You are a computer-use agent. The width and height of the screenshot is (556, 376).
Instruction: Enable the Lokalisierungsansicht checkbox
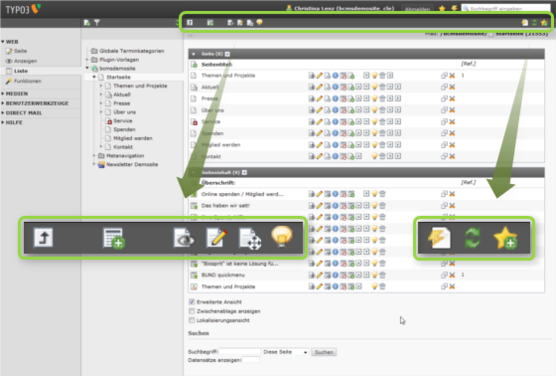(x=192, y=320)
